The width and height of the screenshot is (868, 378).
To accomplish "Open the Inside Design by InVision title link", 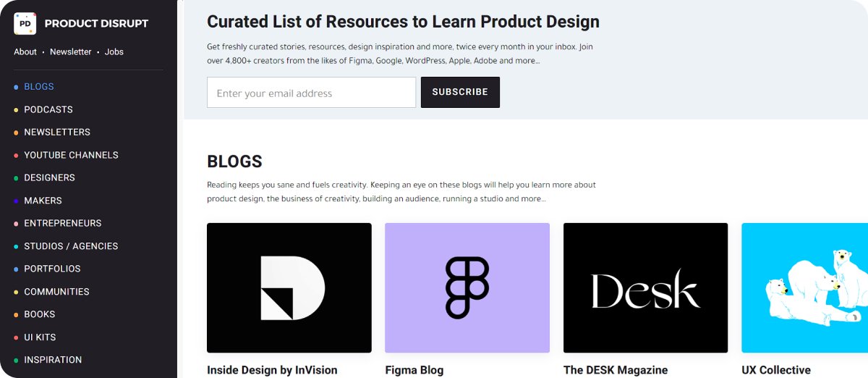I will 272,370.
